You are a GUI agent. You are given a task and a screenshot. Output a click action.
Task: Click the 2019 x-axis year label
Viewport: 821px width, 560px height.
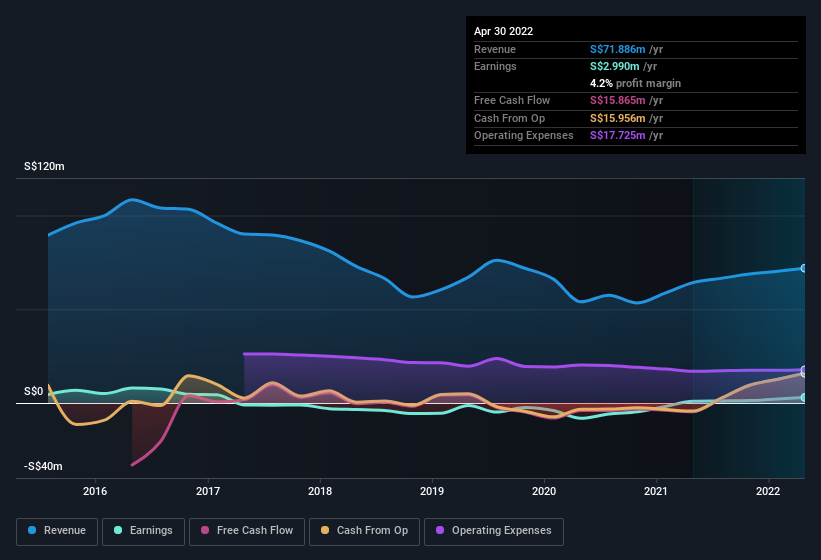[x=432, y=491]
